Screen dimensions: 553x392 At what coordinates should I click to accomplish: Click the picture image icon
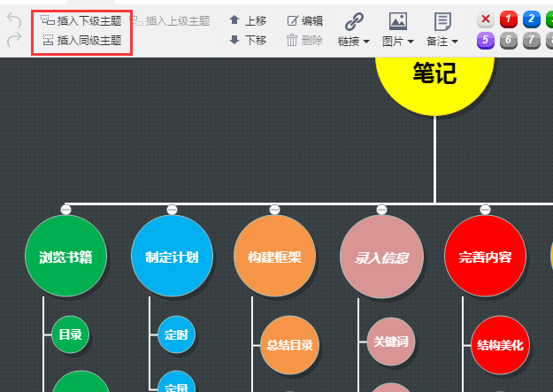tap(398, 21)
